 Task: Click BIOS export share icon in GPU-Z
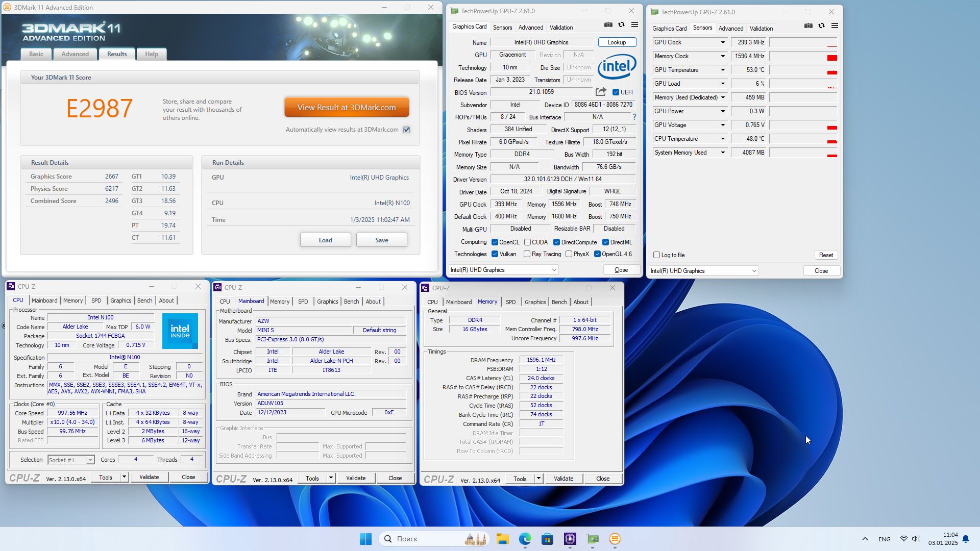coord(601,92)
